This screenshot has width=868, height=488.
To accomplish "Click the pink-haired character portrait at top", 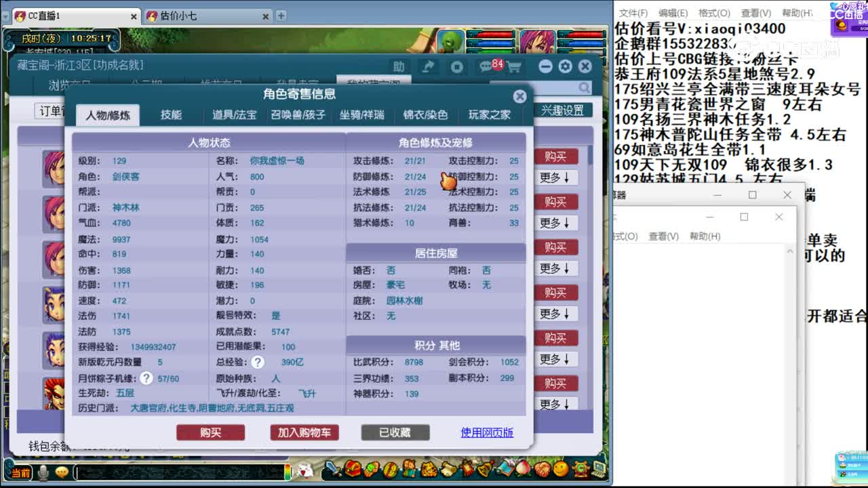I will point(537,41).
